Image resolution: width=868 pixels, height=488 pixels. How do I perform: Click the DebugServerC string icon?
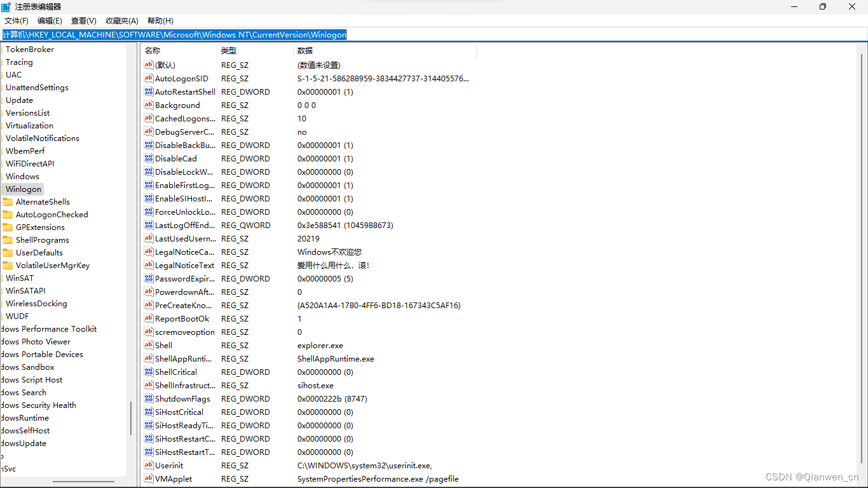(x=149, y=132)
